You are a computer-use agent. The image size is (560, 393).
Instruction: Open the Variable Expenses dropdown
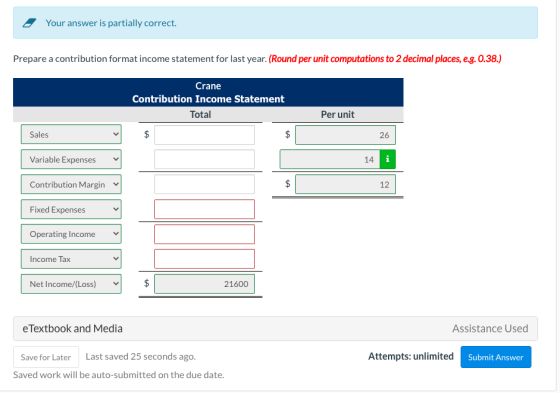[x=71, y=159]
